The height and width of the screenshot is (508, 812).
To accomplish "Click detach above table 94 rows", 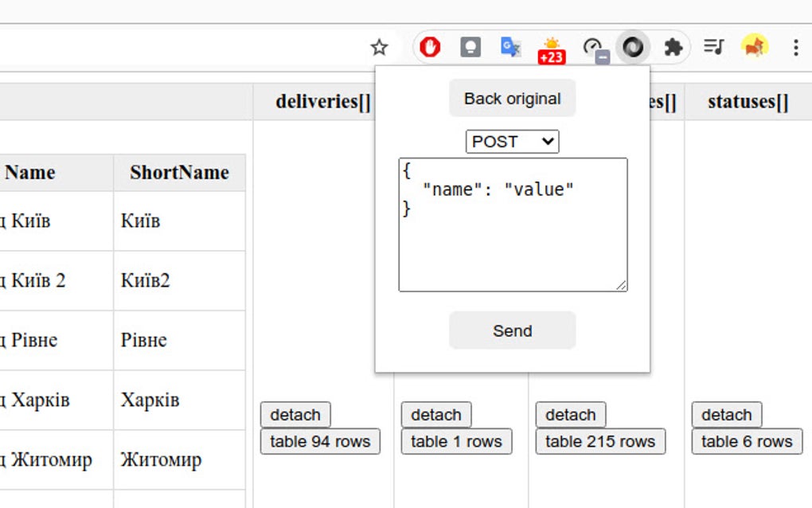I will click(x=295, y=414).
